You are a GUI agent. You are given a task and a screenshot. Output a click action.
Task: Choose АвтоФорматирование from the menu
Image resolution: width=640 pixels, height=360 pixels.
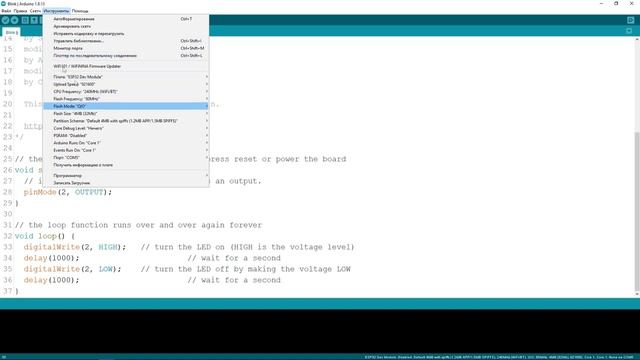[126, 19]
